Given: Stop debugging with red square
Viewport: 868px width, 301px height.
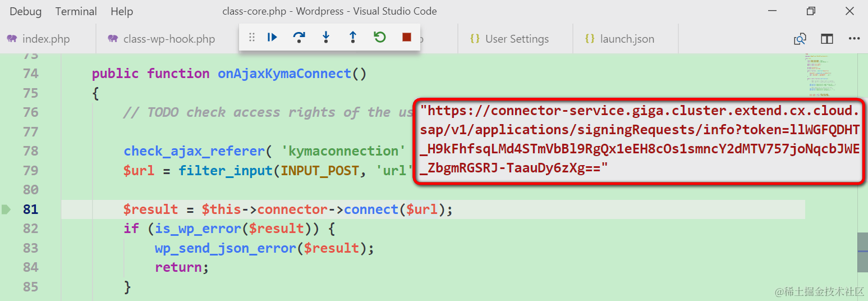Looking at the screenshot, I should click(407, 38).
